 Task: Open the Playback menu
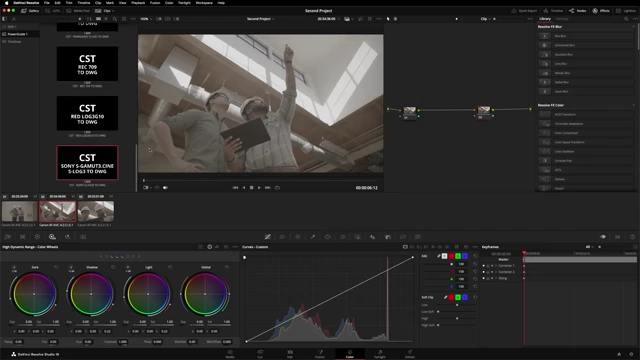(x=138, y=2)
